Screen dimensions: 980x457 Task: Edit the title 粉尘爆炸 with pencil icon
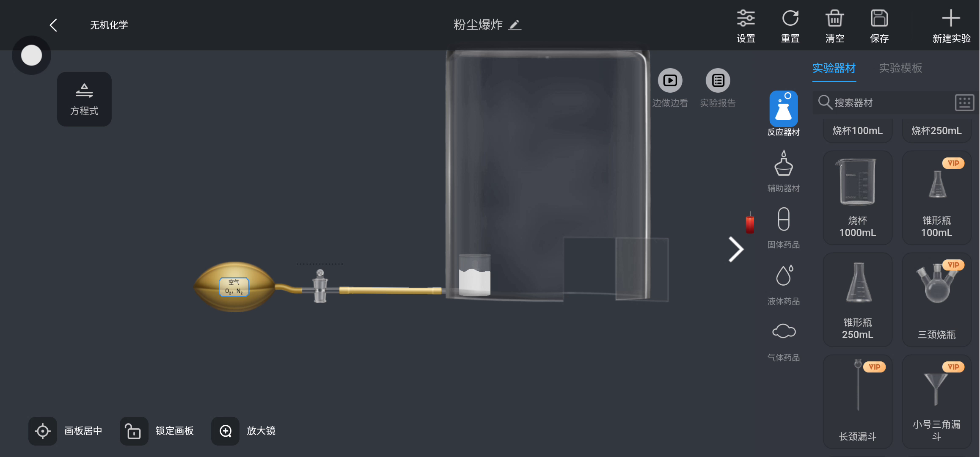click(515, 25)
